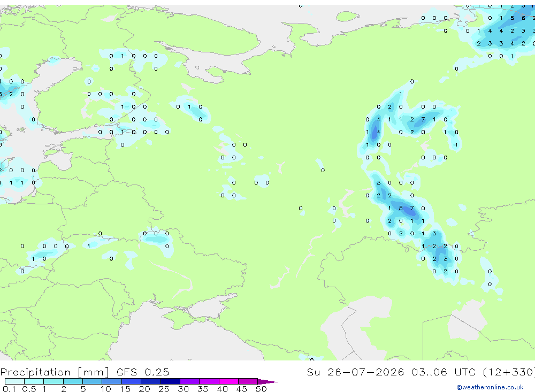
Task: Click the 0.1–0.5 mm legend color swatch
Action: click(x=14, y=381)
